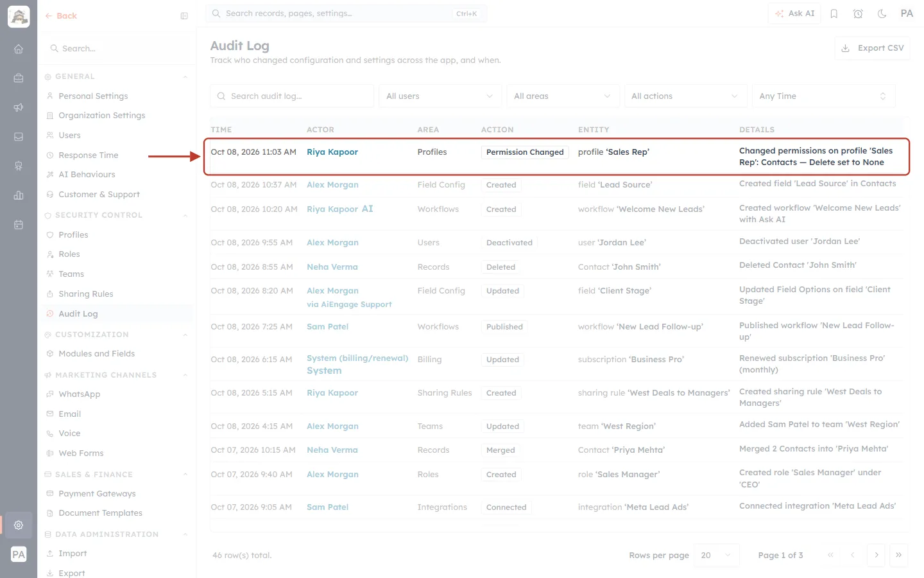The width and height of the screenshot is (924, 578).
Task: Focus the sidebar Search field
Action: (x=117, y=49)
